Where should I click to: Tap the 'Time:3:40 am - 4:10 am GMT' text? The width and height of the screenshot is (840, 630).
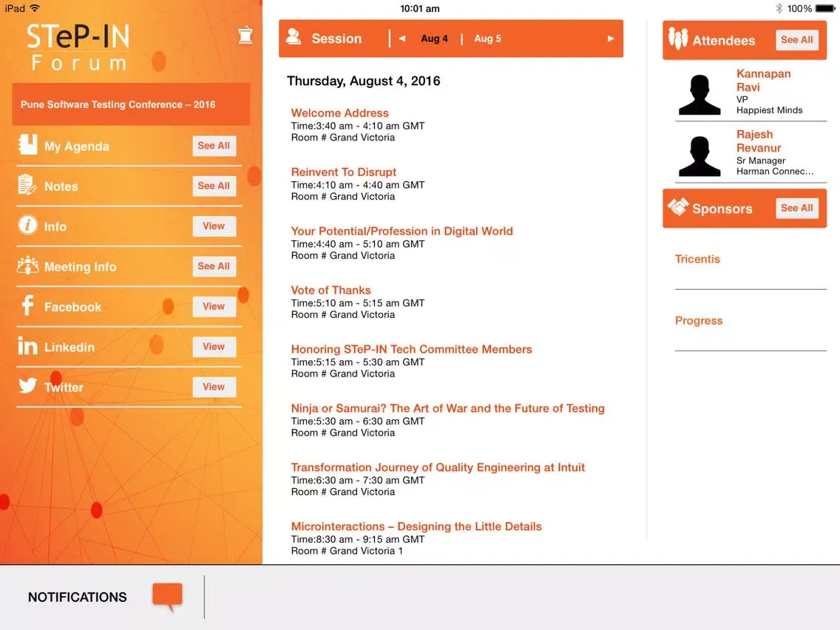point(358,126)
